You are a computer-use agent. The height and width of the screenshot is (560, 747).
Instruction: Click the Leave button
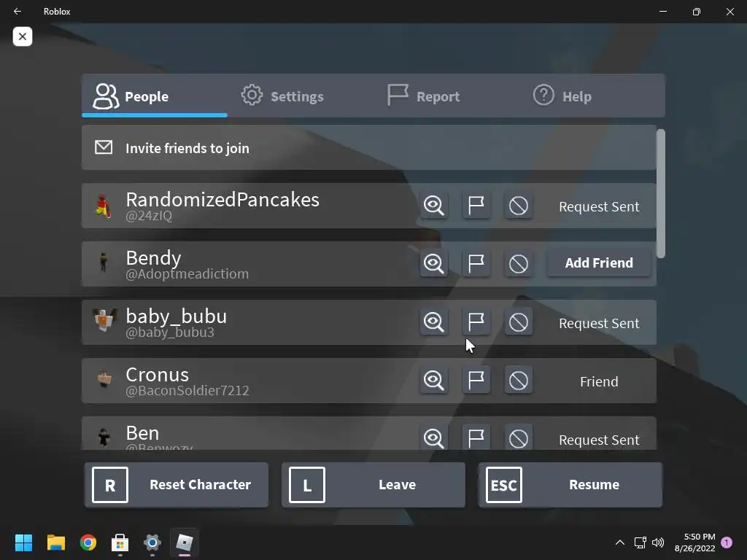pos(373,485)
